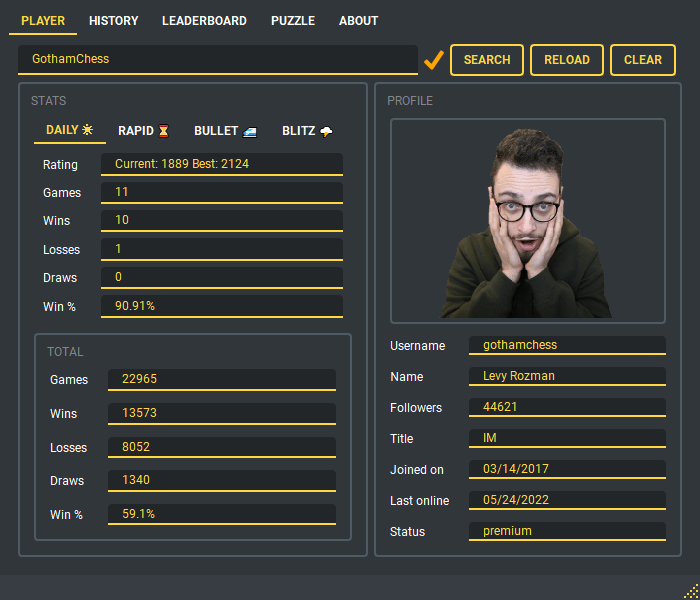Click the CLEAR button
The height and width of the screenshot is (600, 700).
(x=642, y=60)
